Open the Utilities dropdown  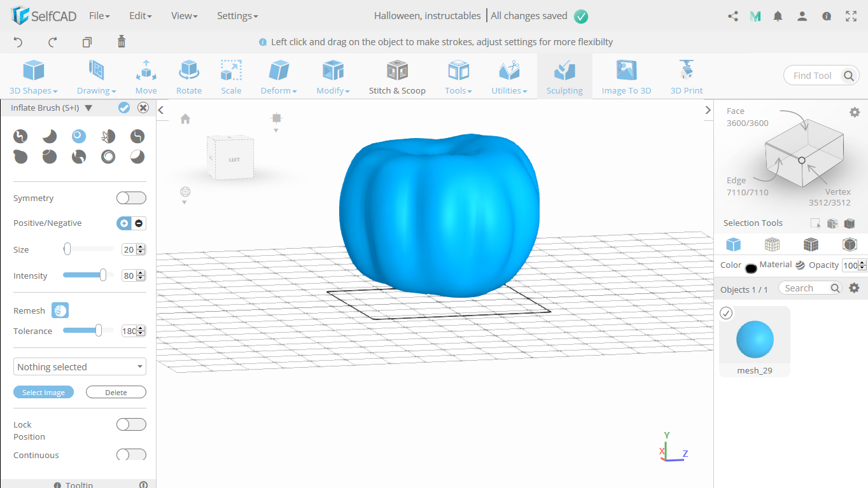click(509, 77)
